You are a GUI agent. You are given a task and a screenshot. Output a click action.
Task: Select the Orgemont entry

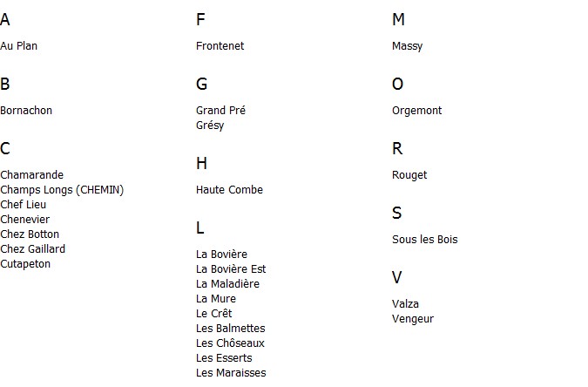416,111
